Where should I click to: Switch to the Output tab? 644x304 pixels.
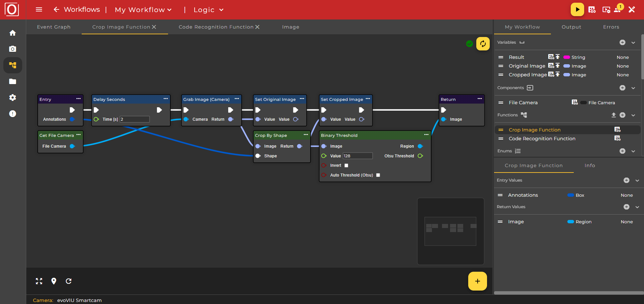click(x=571, y=27)
